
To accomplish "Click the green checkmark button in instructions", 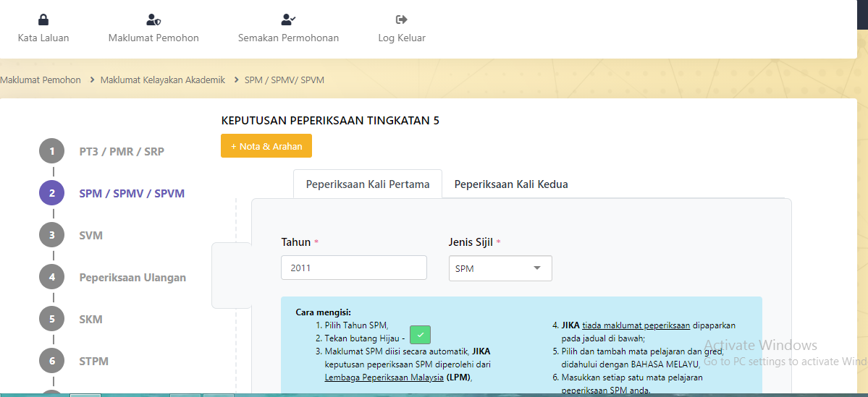I will pos(420,335).
